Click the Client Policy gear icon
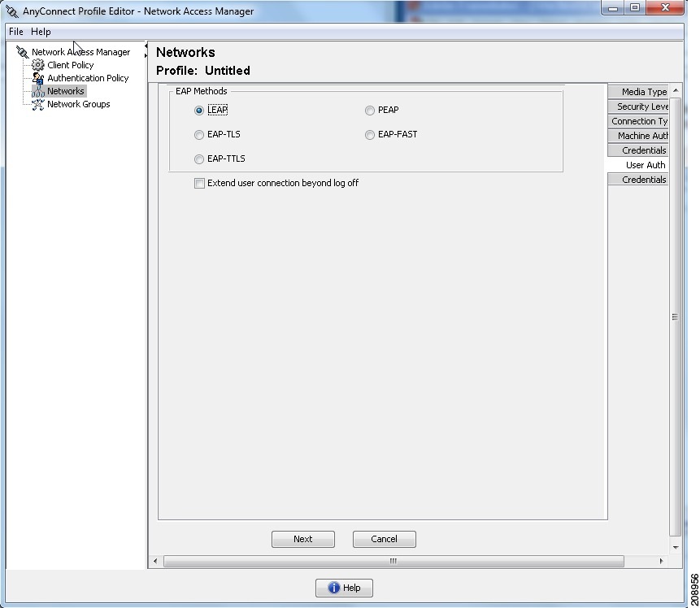 (38, 65)
